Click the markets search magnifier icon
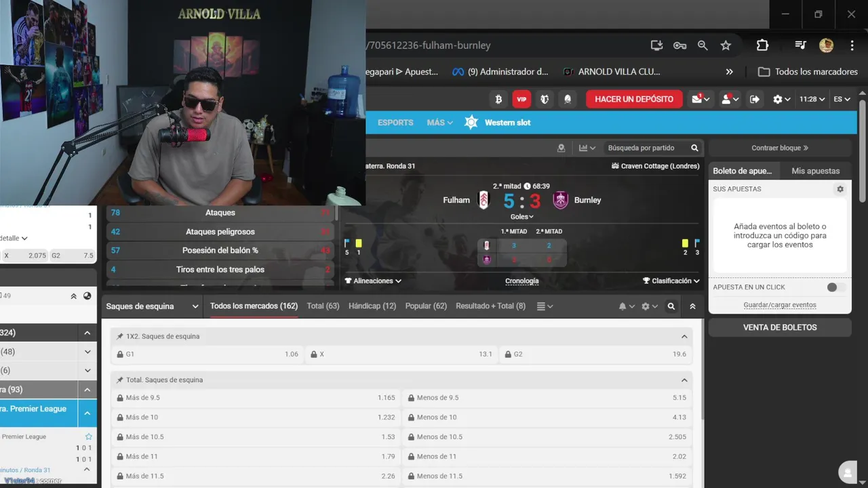The width and height of the screenshot is (868, 488). (671, 306)
